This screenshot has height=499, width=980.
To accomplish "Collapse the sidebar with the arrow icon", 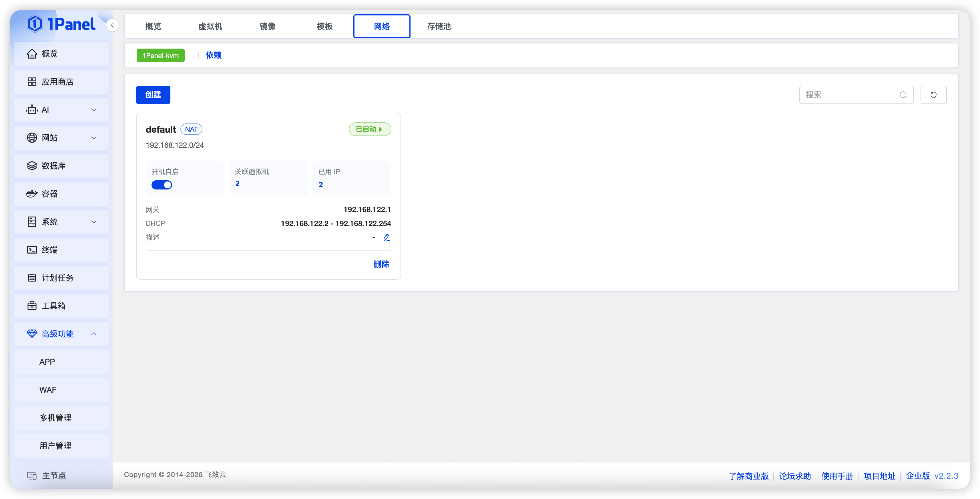I will click(112, 25).
